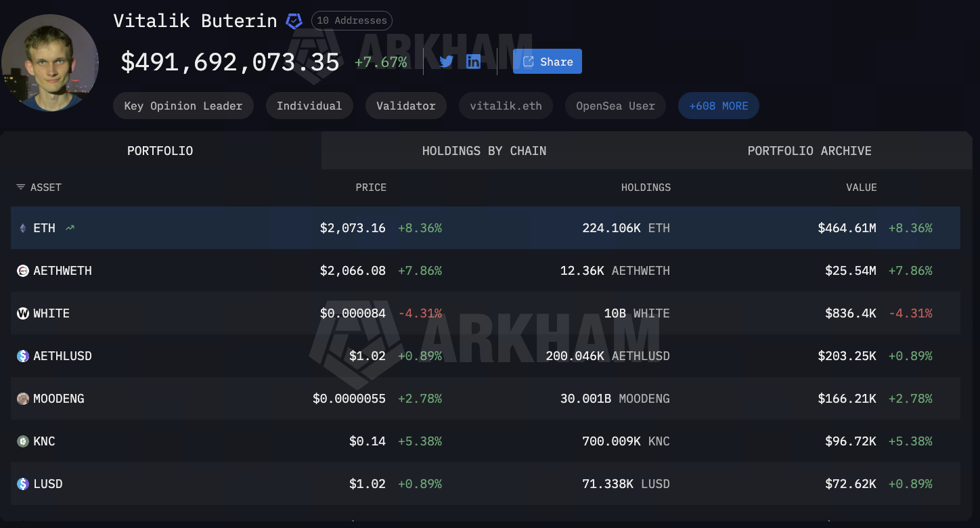The height and width of the screenshot is (528, 980).
Task: Click the 30.001B MOODENG holdings
Action: coord(615,399)
